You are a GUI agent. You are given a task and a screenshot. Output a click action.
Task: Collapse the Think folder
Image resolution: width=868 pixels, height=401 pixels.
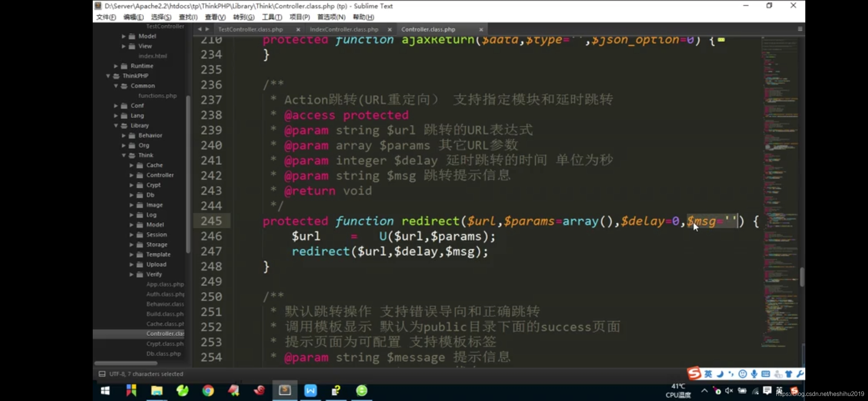pyautogui.click(x=124, y=155)
